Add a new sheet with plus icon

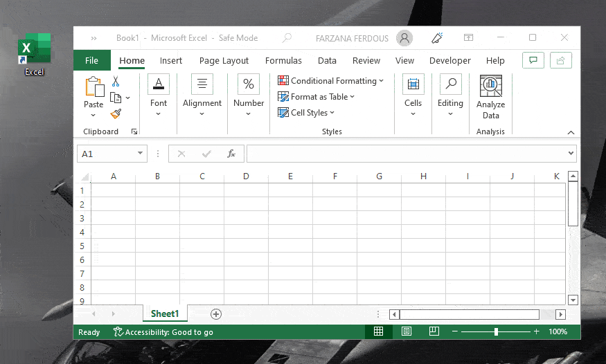coord(216,314)
